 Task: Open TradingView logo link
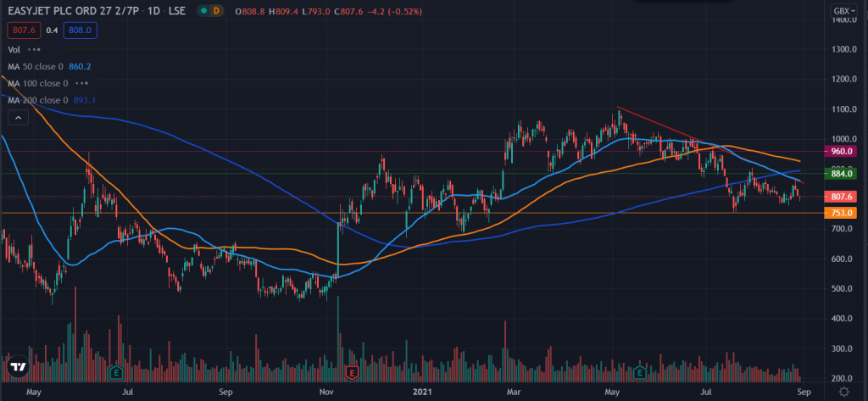(18, 366)
